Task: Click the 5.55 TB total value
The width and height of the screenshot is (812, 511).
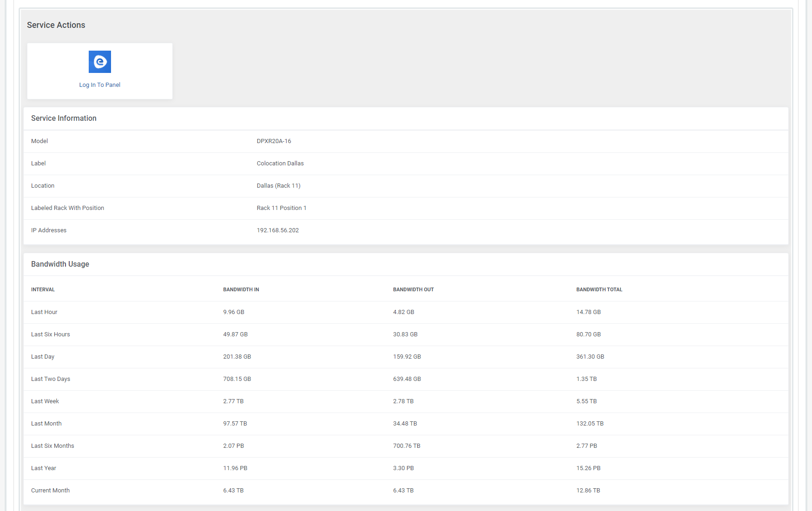Action: click(x=587, y=401)
